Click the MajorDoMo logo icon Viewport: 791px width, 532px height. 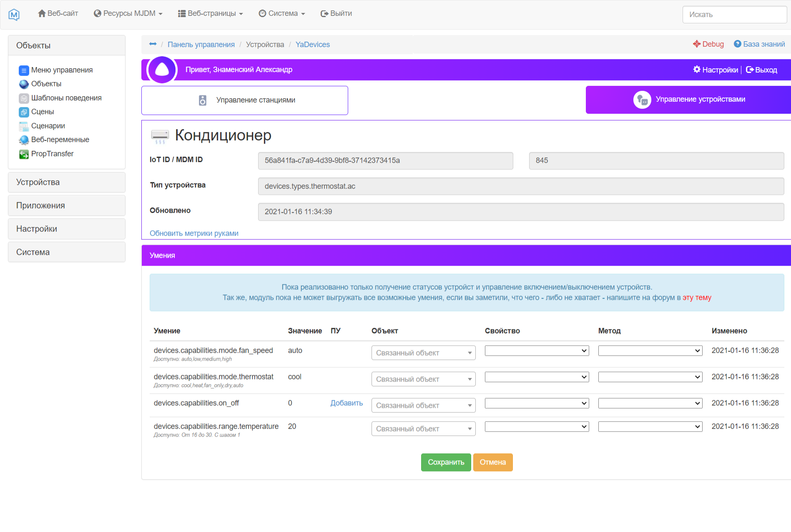(14, 15)
